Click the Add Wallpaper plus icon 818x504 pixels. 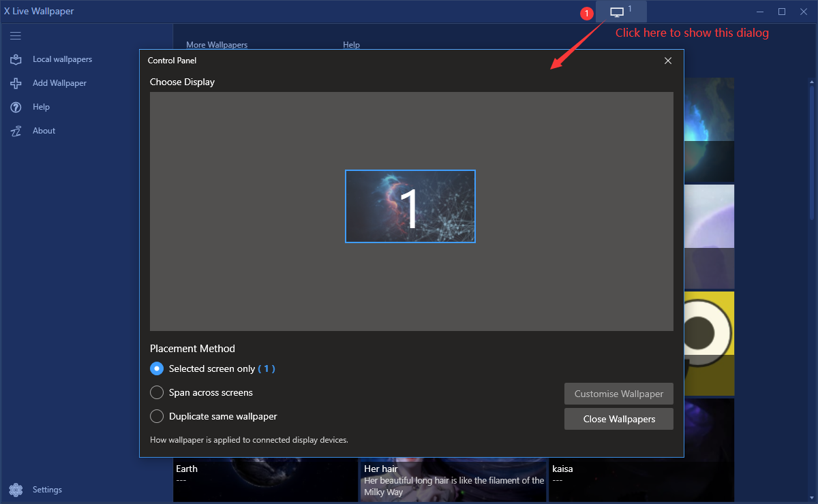click(16, 83)
